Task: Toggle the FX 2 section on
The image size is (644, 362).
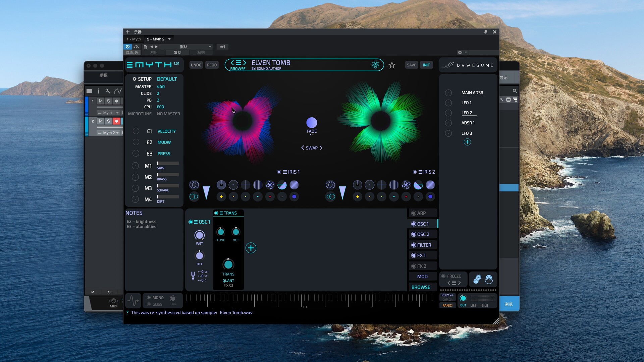Action: (414, 266)
